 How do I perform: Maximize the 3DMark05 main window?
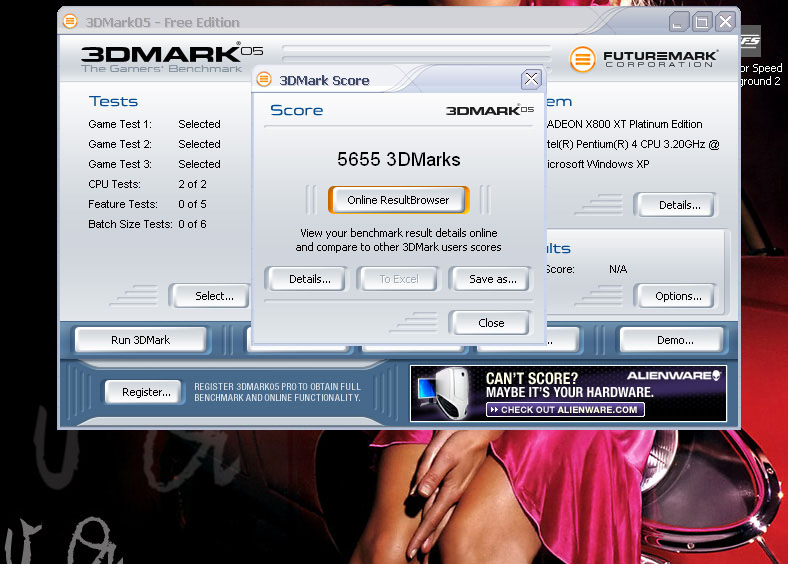pyautogui.click(x=702, y=22)
